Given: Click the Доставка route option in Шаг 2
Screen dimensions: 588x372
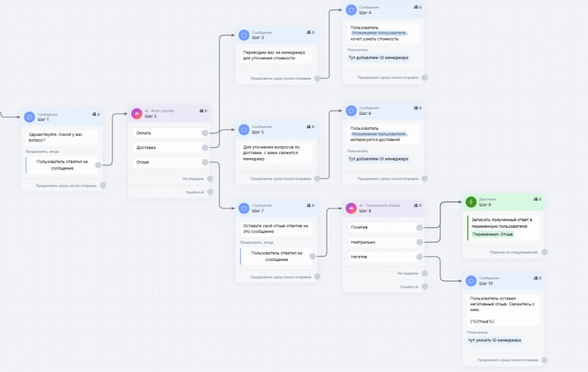Looking at the screenshot, I should 169,147.
